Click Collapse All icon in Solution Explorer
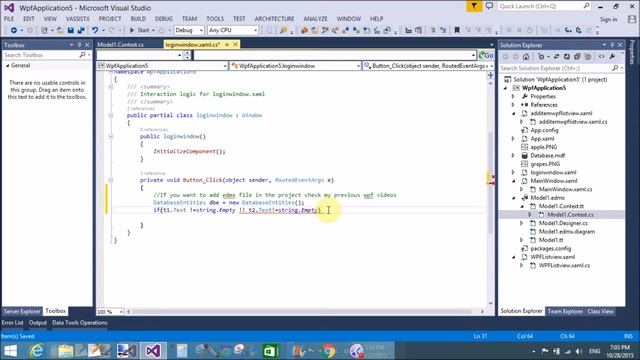This screenshot has width=640, height=360. point(577,57)
